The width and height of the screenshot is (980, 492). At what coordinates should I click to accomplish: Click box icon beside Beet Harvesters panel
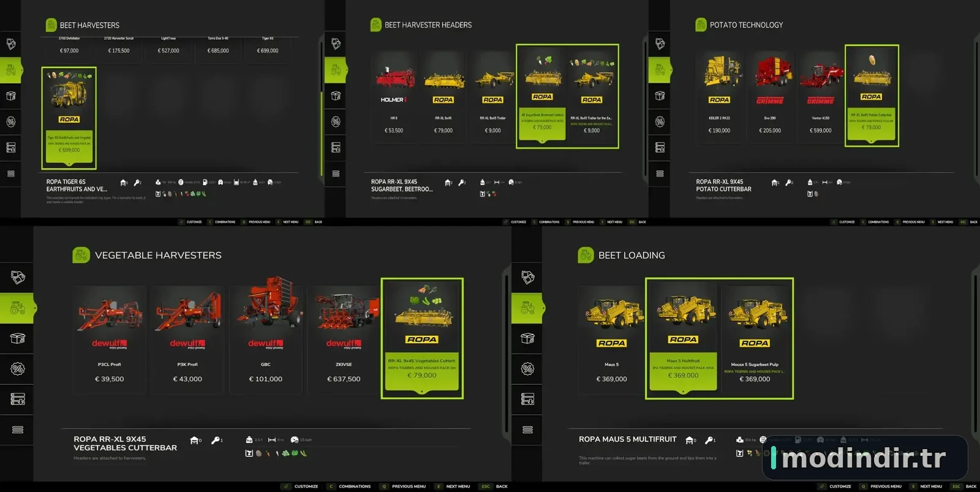point(11,96)
